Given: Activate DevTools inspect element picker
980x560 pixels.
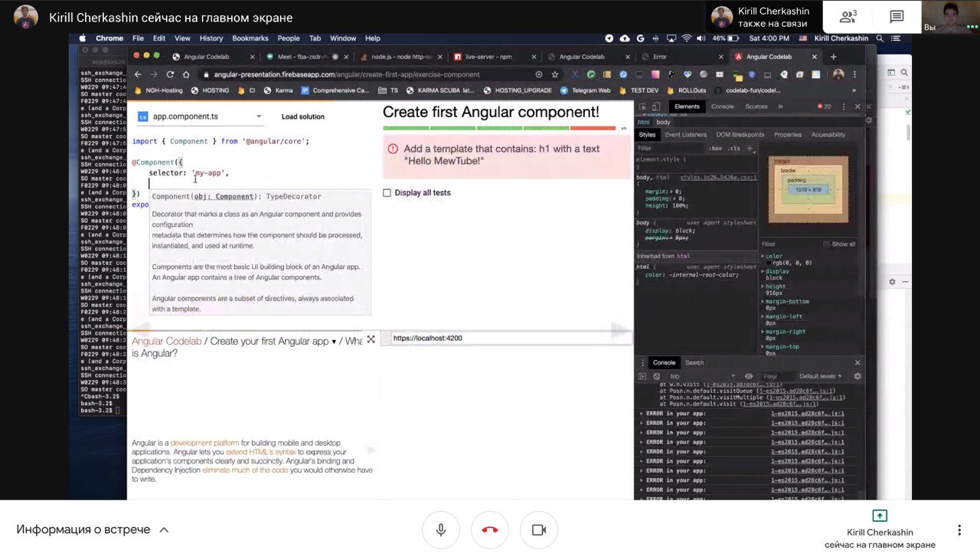Looking at the screenshot, I should (643, 106).
